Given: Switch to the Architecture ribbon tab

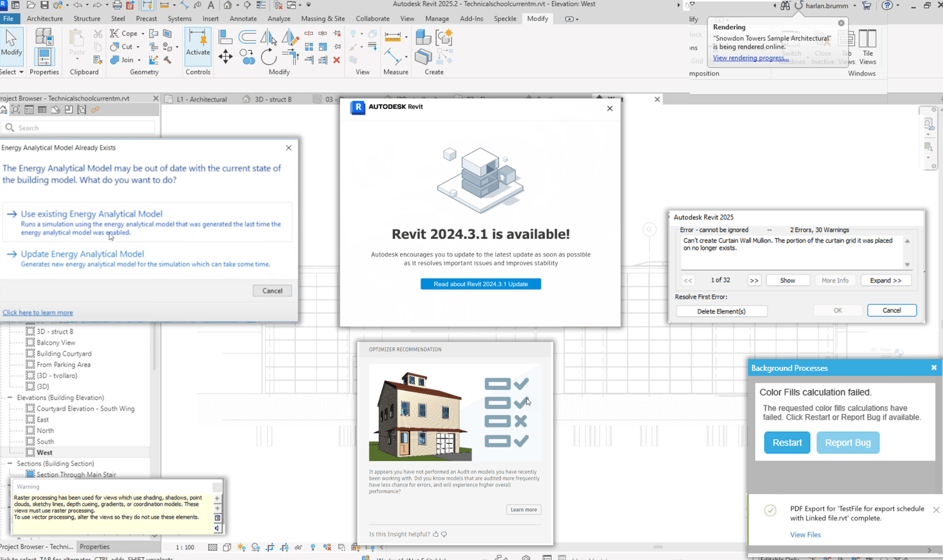Looking at the screenshot, I should point(45,19).
